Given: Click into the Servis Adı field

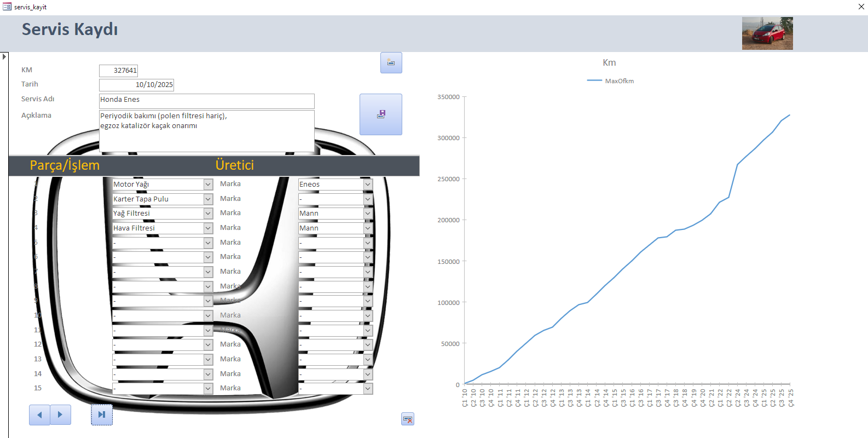Looking at the screenshot, I should [206, 101].
